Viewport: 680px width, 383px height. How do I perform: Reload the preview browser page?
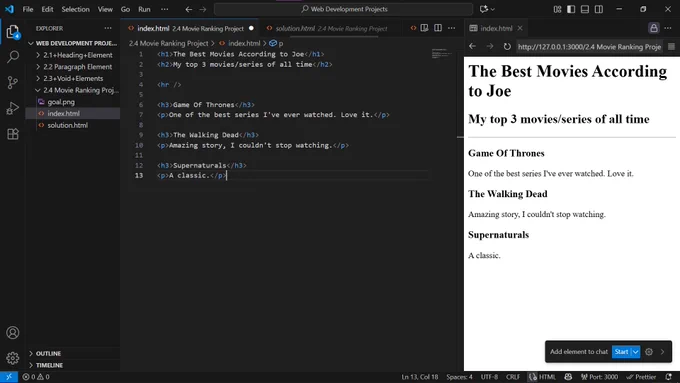click(507, 46)
